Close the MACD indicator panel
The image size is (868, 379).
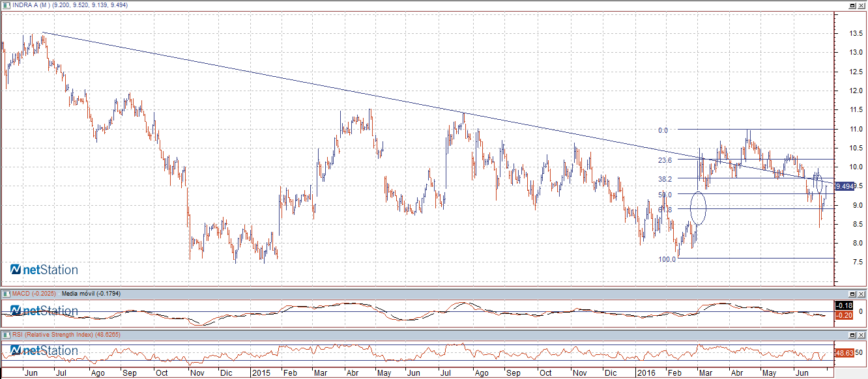(x=861, y=294)
